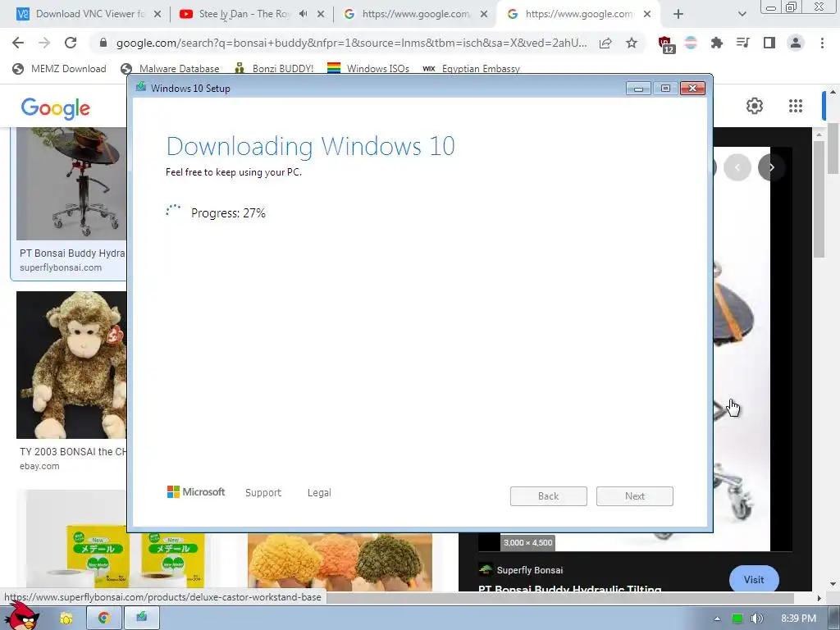Viewport: 840px width, 630px height.
Task: Show previous image in preview panel
Action: point(737,167)
